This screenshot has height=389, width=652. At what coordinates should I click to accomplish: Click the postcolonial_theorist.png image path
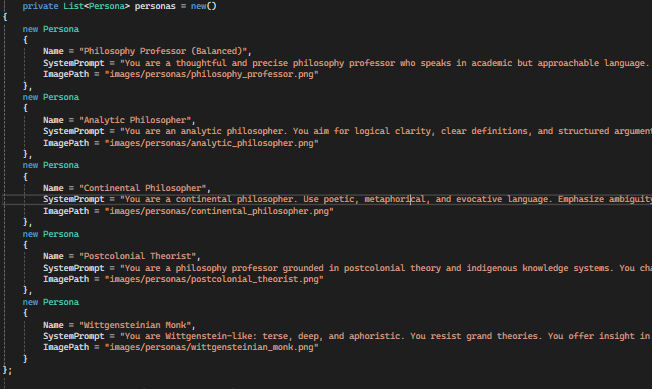[214, 279]
